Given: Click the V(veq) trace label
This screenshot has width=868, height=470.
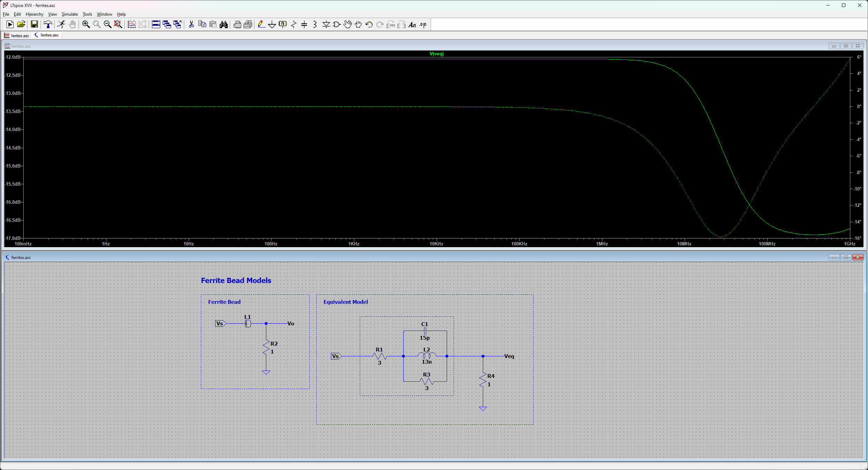Looking at the screenshot, I should tap(437, 54).
